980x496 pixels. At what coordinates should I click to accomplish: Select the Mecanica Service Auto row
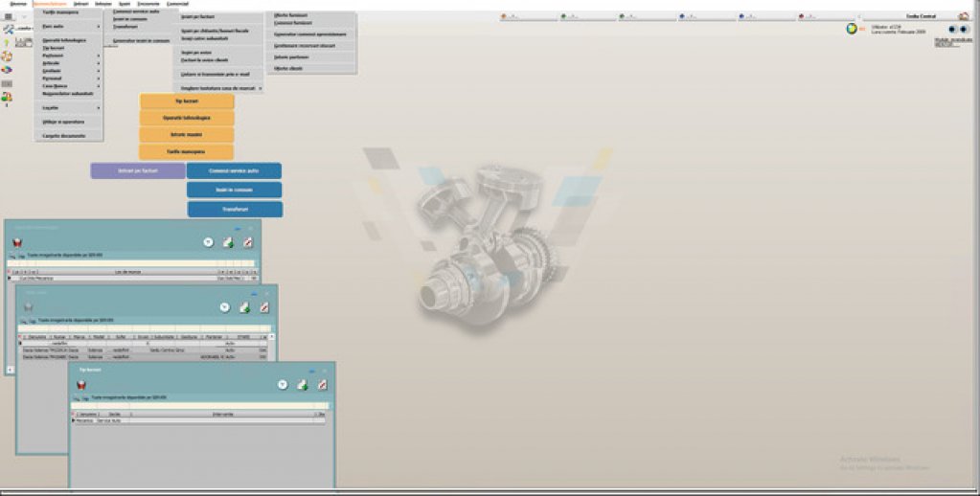pyautogui.click(x=198, y=421)
